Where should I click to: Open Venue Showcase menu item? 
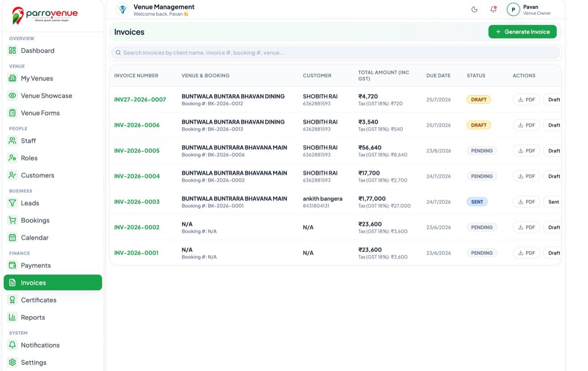tap(53, 96)
